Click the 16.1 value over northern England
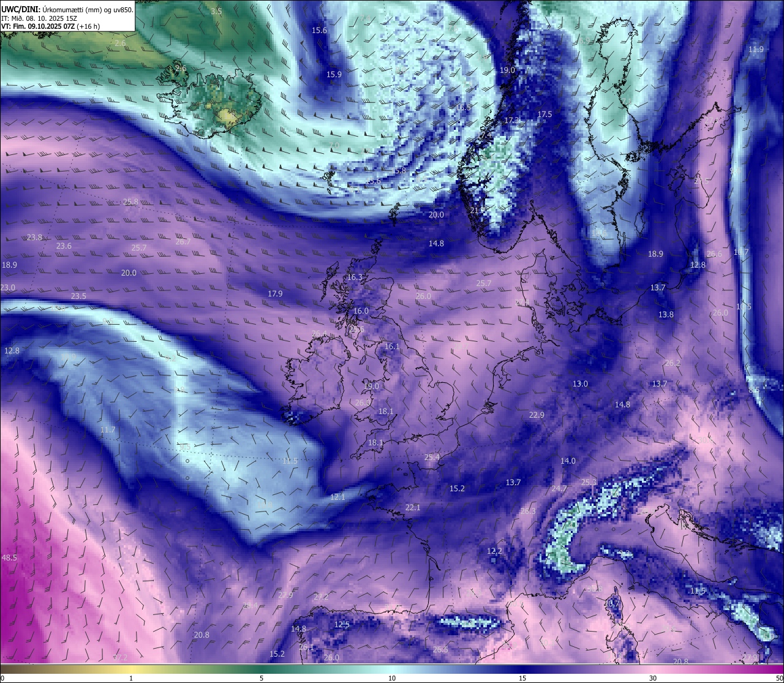 click(392, 347)
